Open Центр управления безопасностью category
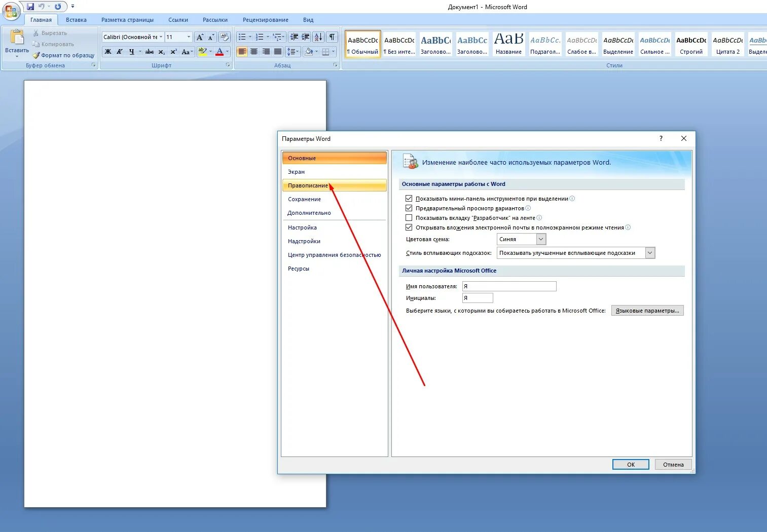 [334, 255]
